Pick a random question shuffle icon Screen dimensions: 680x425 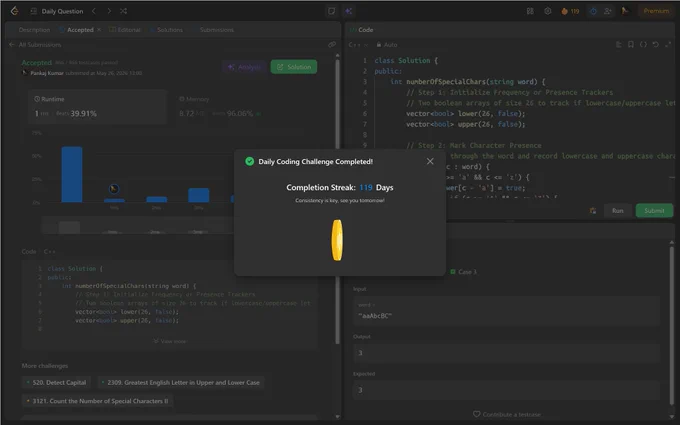124,11
